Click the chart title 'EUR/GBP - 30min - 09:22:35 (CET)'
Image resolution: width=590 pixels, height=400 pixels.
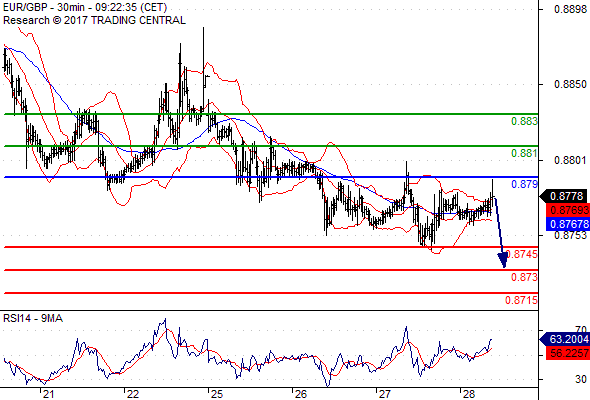coord(85,7)
